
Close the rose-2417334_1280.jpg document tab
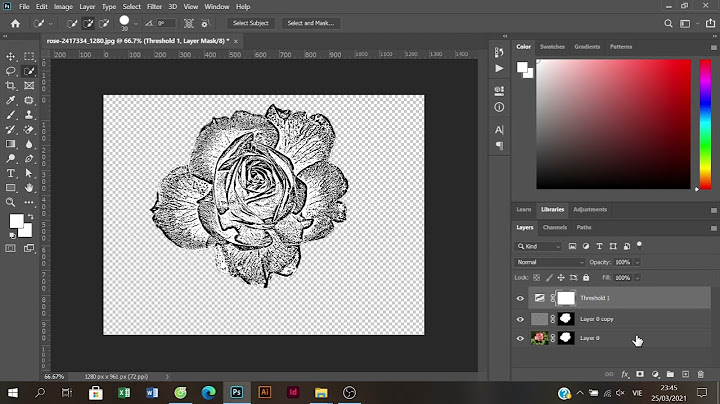tap(236, 41)
